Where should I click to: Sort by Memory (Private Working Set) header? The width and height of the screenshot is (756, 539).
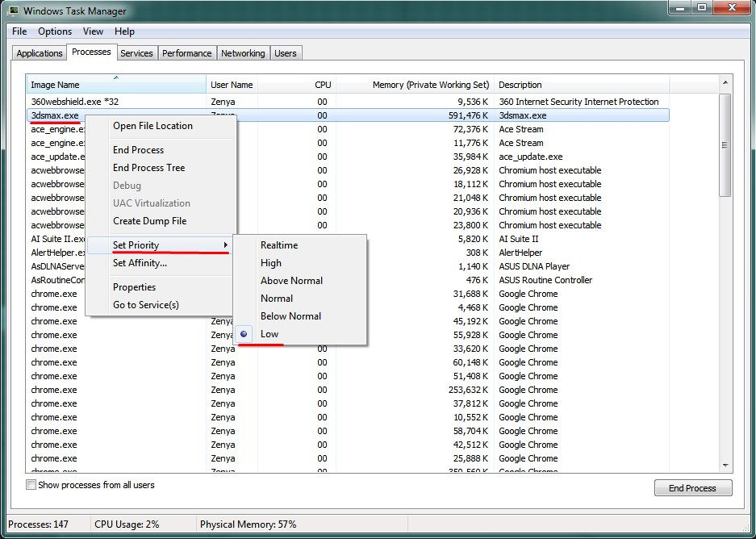click(415, 85)
